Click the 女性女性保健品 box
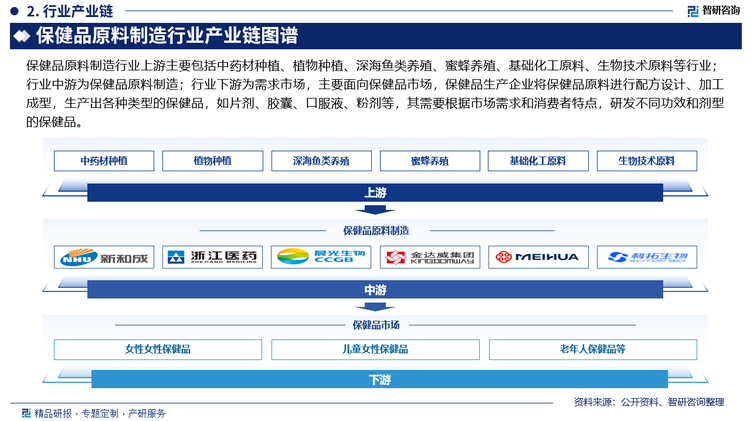 158,349
